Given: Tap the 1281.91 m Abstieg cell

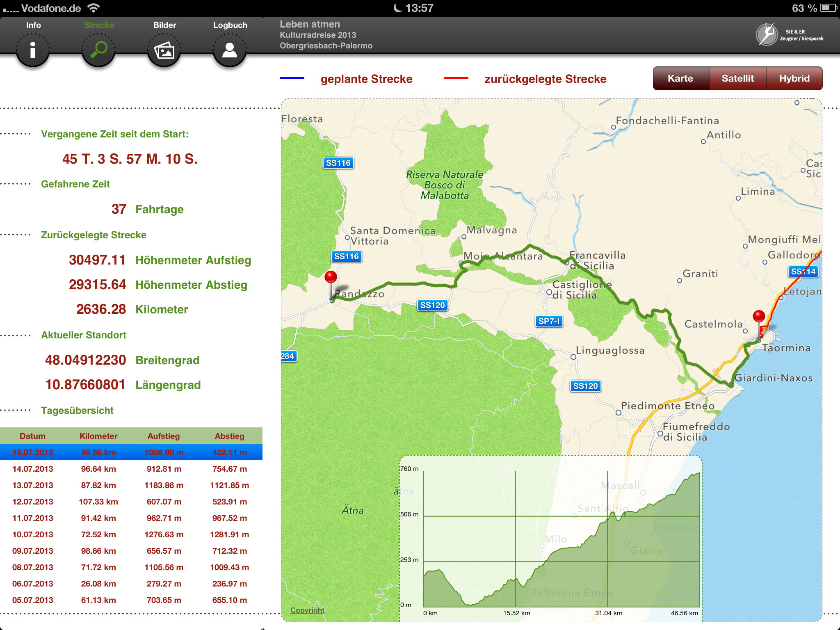Looking at the screenshot, I should pos(229,534).
